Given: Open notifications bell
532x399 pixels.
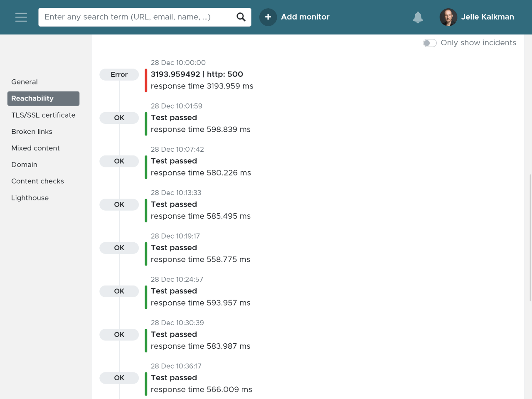Looking at the screenshot, I should 418,17.
